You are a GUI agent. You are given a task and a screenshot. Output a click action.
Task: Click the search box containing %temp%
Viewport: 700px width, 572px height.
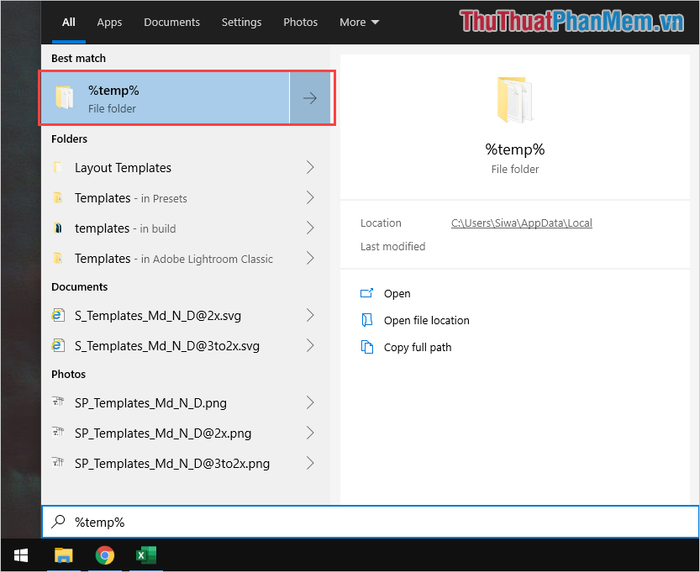[x=370, y=522]
